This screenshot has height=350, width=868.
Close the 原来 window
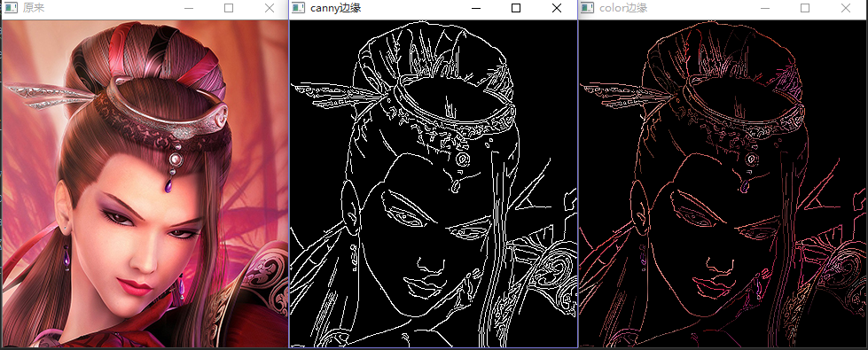pos(269,8)
